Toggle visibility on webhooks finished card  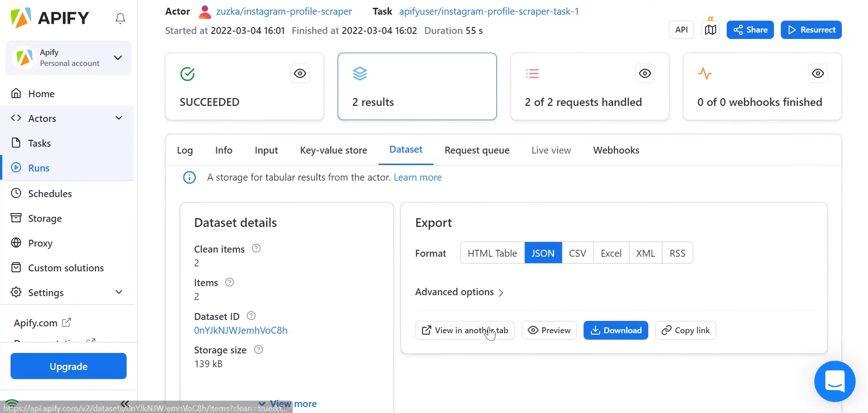click(x=818, y=73)
